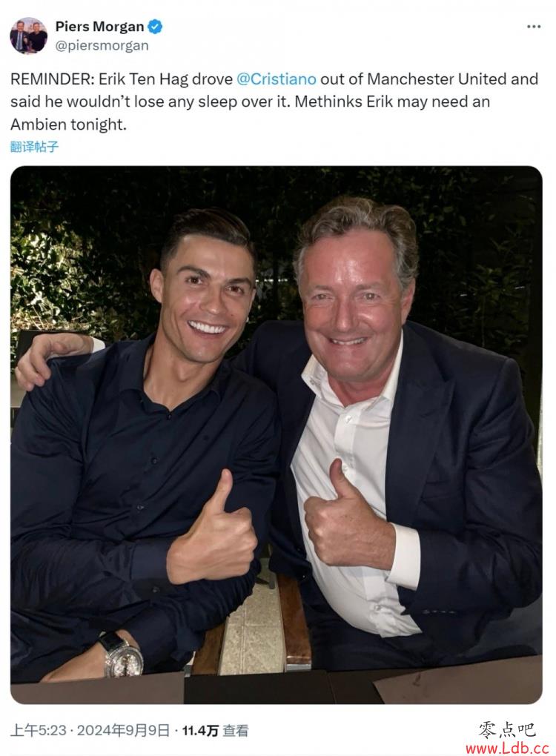Open the attached photo of two men

coord(277,435)
